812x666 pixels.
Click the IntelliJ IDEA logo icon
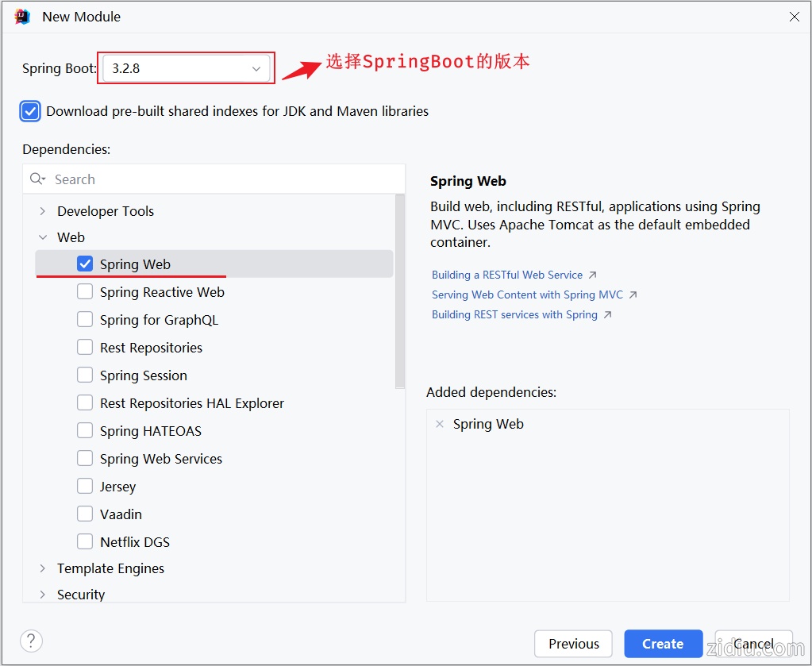(23, 17)
